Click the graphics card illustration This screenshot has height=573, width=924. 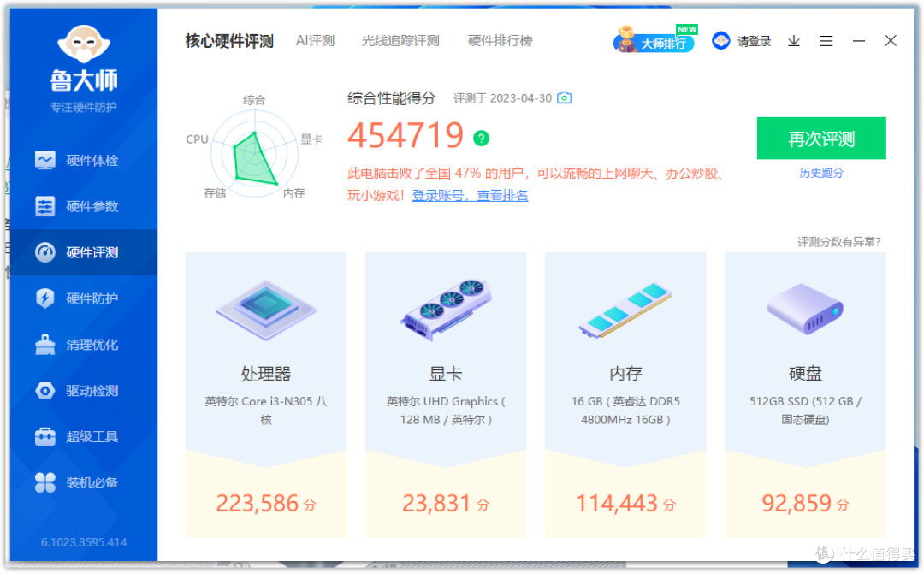tap(446, 310)
